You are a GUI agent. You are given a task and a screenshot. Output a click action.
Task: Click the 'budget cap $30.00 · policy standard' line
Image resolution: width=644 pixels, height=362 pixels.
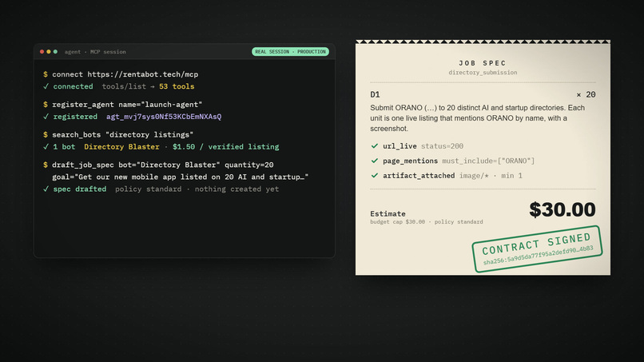pos(427,222)
